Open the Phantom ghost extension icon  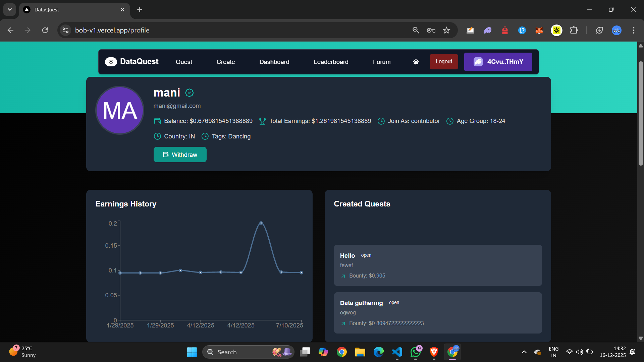point(487,31)
